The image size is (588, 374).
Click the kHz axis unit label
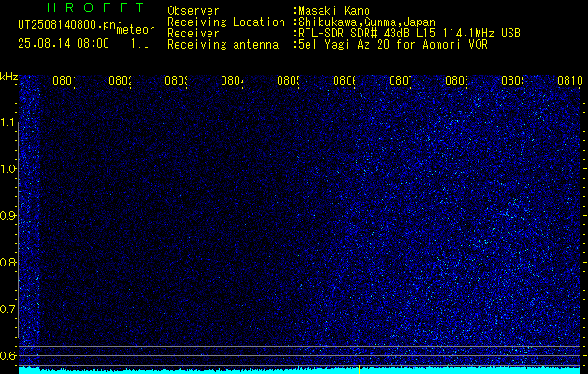(x=9, y=78)
